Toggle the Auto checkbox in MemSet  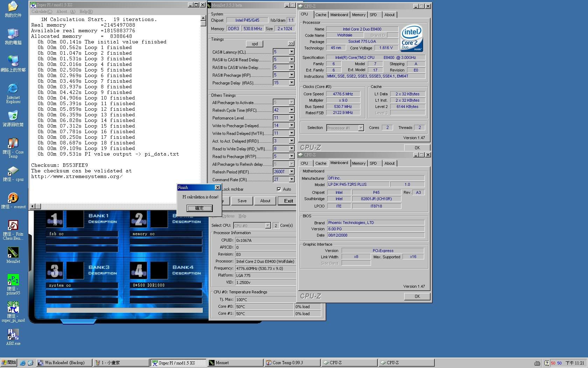[279, 189]
